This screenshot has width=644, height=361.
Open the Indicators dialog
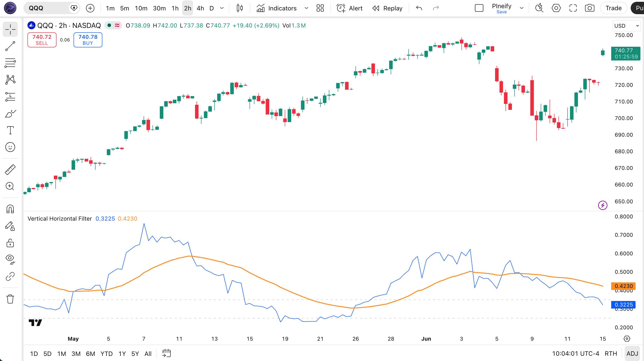pyautogui.click(x=277, y=8)
